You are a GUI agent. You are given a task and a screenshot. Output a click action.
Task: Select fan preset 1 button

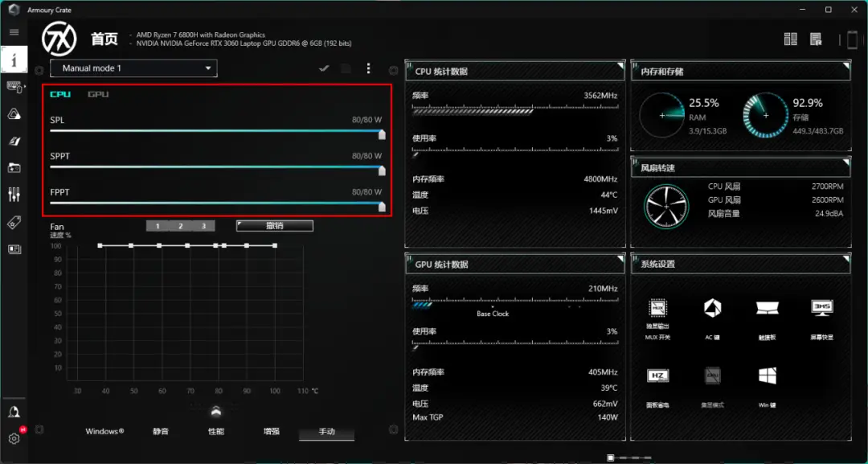pos(158,226)
